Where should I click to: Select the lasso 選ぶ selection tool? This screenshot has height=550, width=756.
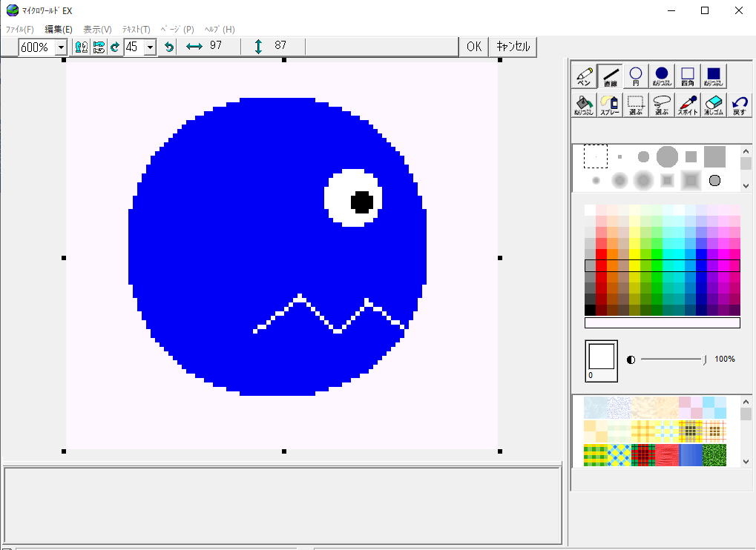(662, 105)
